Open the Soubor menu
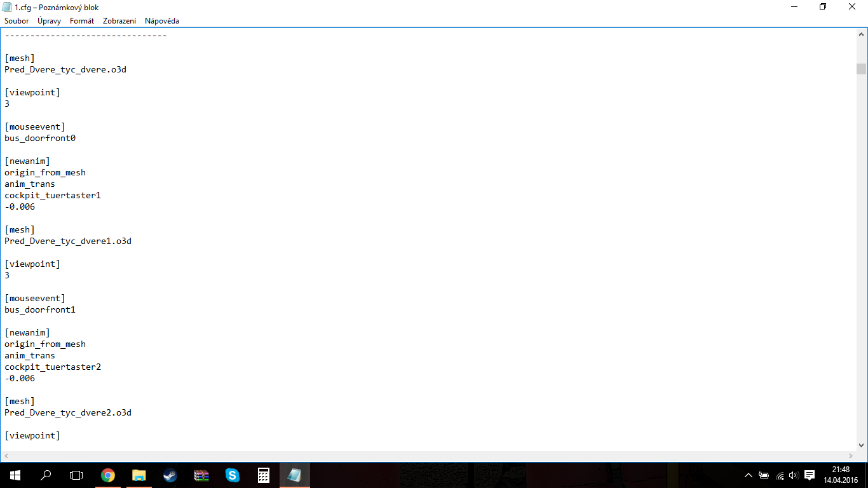The width and height of the screenshot is (868, 488). click(x=17, y=21)
